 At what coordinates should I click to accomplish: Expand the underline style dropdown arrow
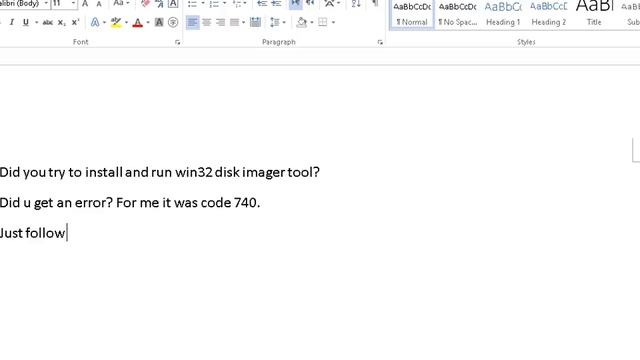point(37,22)
